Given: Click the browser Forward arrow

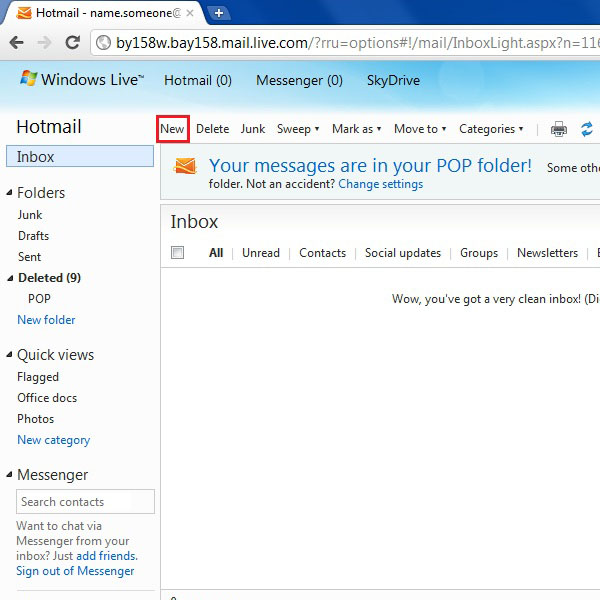Looking at the screenshot, I should 44,42.
